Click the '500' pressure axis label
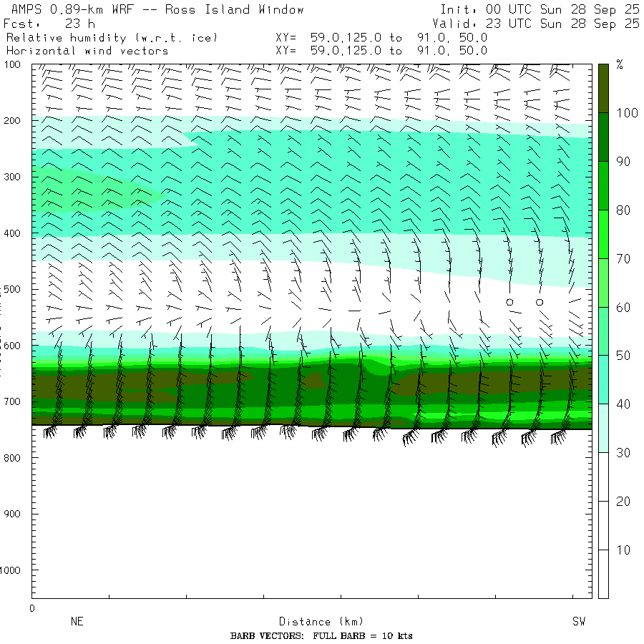Screen dimensions: 644x644 pos(12,289)
